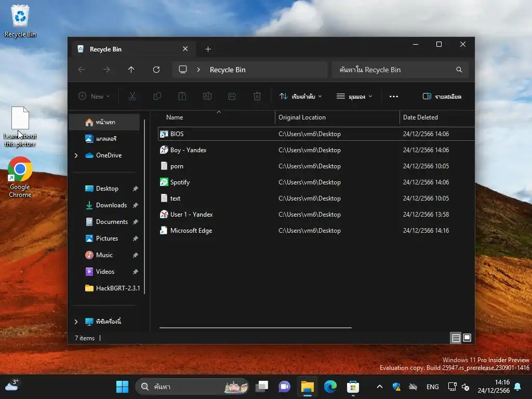This screenshot has height=399, width=532.
Task: Toggle the details pane button
Action: pyautogui.click(x=442, y=96)
